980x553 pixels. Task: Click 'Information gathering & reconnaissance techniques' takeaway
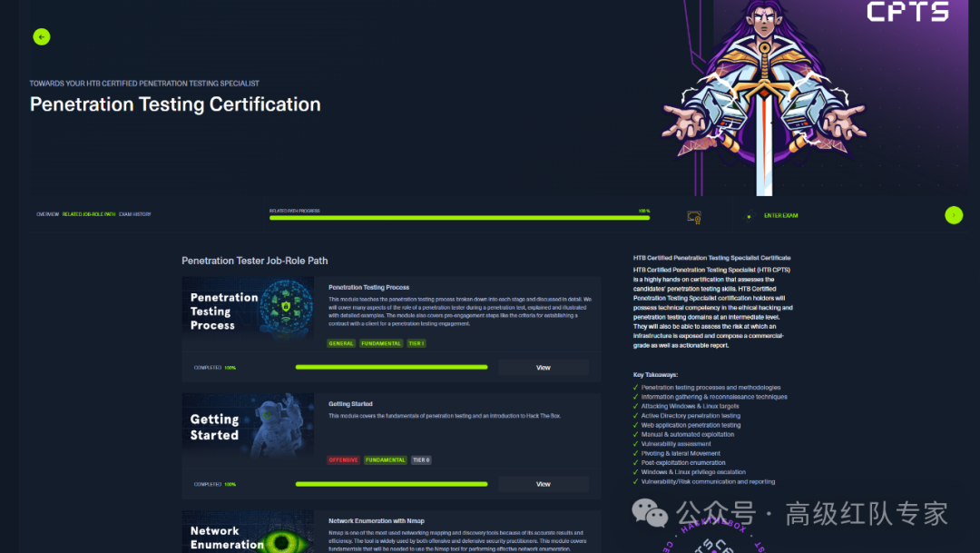pyautogui.click(x=714, y=397)
